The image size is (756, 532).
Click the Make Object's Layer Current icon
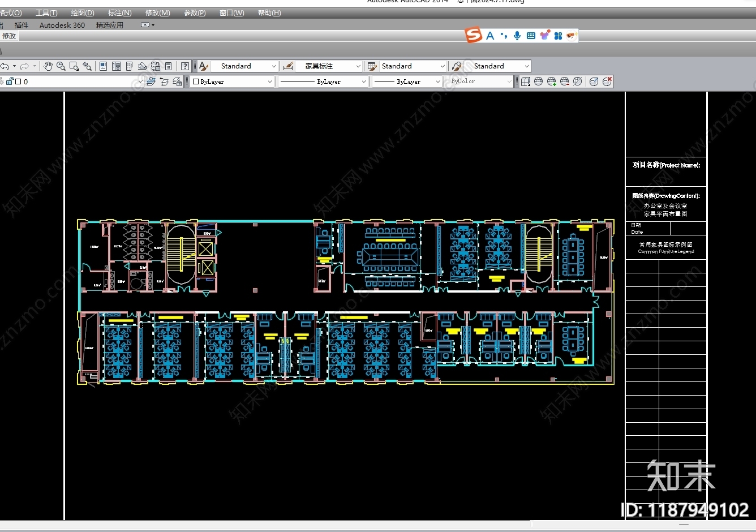coord(151,81)
